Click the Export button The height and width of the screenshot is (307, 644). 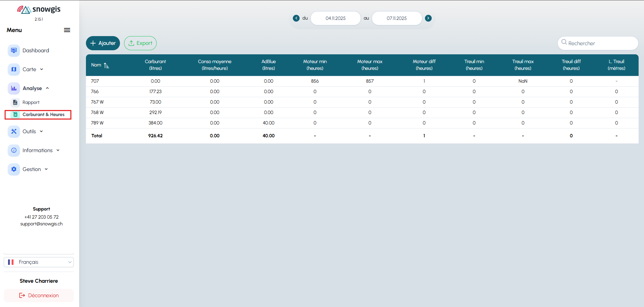point(140,43)
